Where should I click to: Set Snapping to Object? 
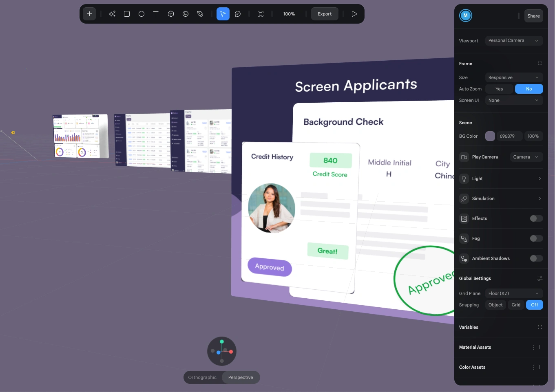click(x=495, y=305)
